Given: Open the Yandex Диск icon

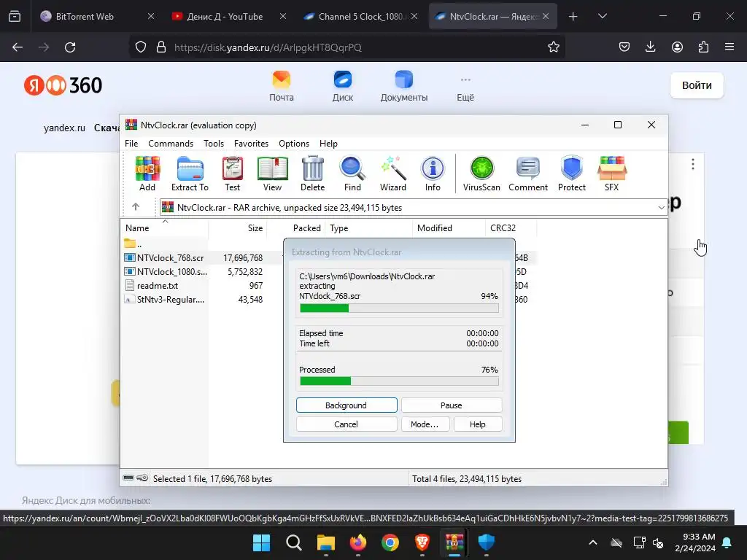Looking at the screenshot, I should coord(343,86).
